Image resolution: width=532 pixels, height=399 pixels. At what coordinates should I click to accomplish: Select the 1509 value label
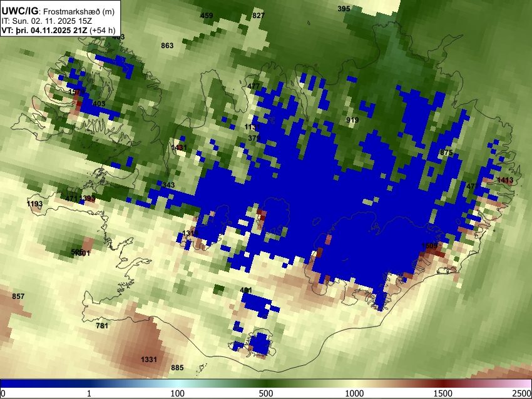pyautogui.click(x=429, y=245)
